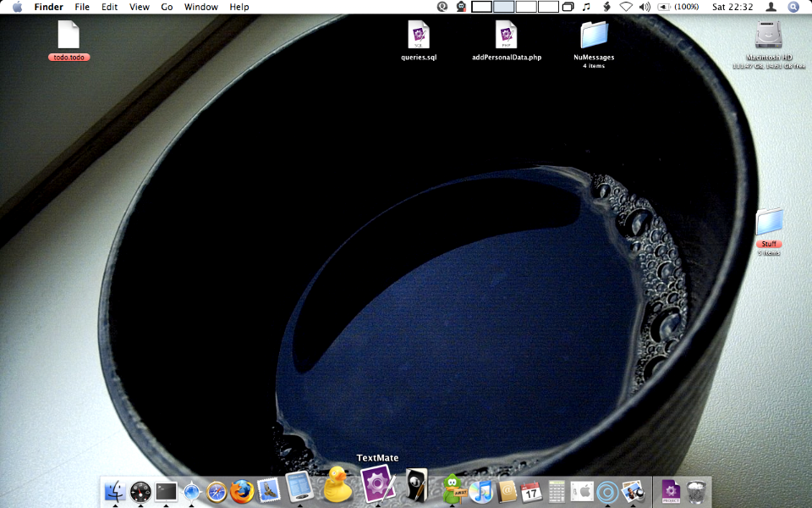Open the Go menu
The width and height of the screenshot is (812, 508).
[167, 7]
